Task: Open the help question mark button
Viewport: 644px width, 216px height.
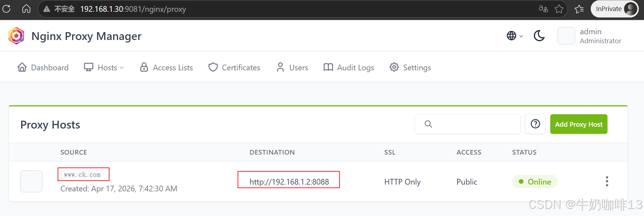Action: (535, 124)
